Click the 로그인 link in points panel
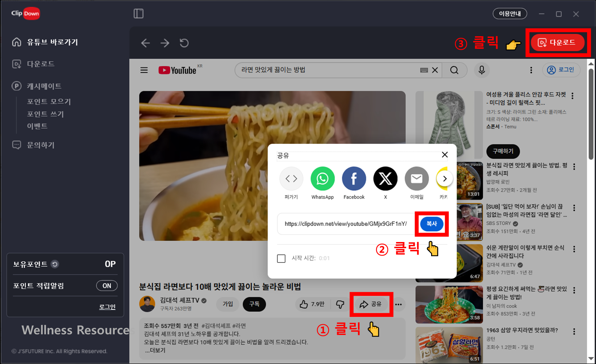Image resolution: width=596 pixels, height=364 pixels. (x=107, y=307)
